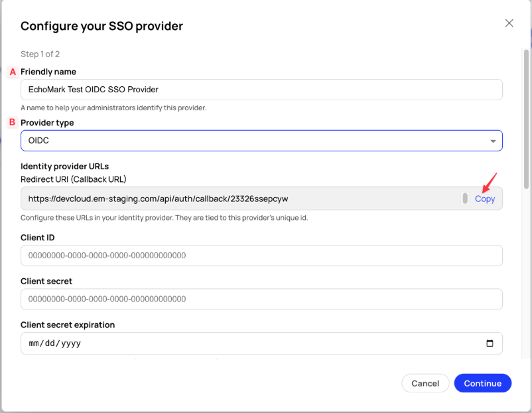Click the Client secret expiration label

68,325
